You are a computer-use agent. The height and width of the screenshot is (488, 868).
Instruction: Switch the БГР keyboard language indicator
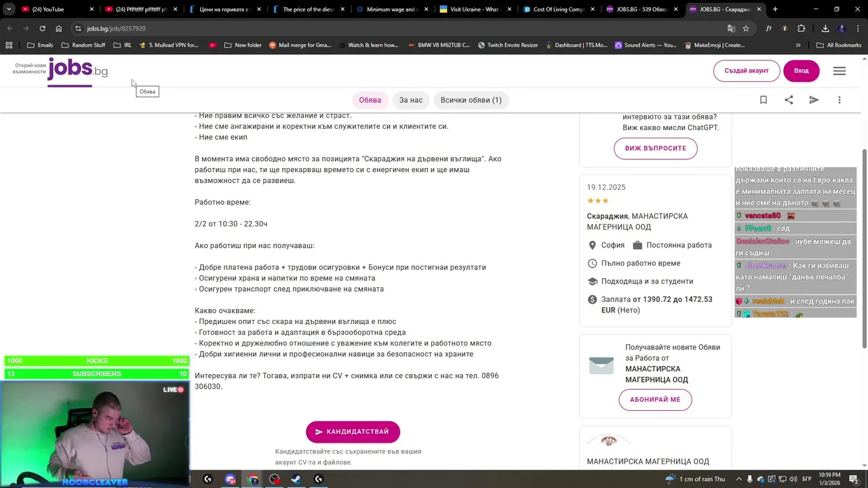pyautogui.click(x=807, y=479)
